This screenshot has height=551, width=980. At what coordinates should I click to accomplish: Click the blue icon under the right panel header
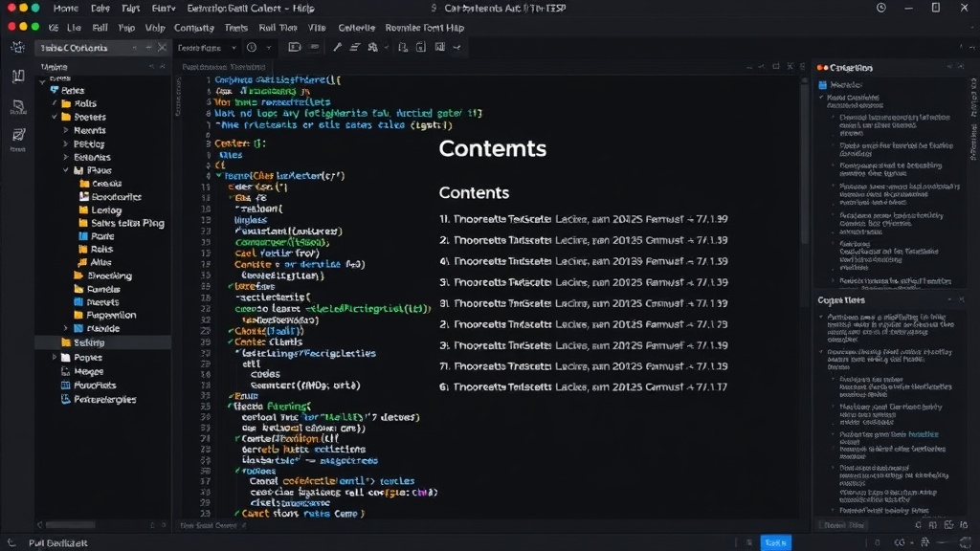pyautogui.click(x=822, y=85)
